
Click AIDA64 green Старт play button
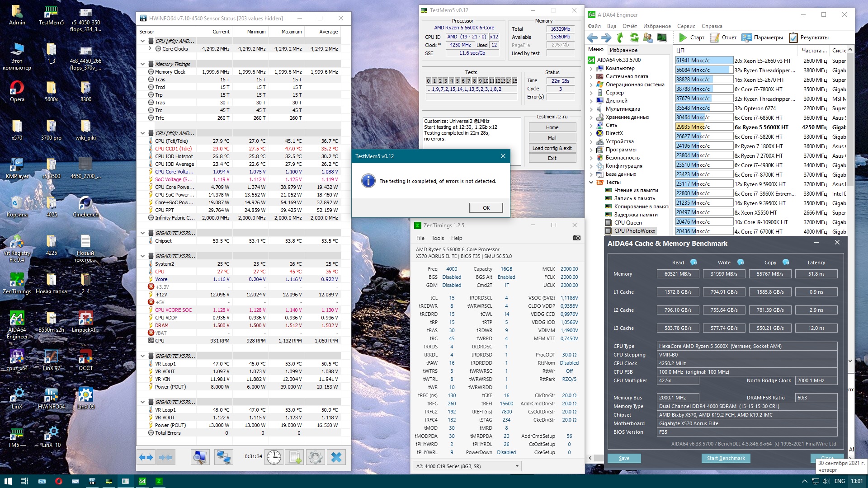[683, 38]
